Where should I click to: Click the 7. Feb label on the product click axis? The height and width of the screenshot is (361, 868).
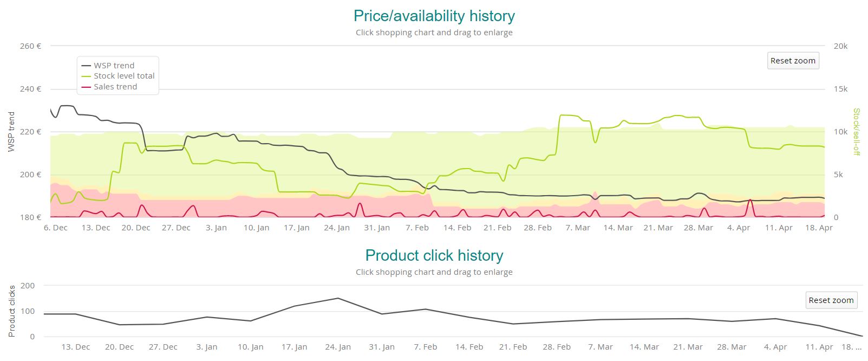tap(426, 347)
